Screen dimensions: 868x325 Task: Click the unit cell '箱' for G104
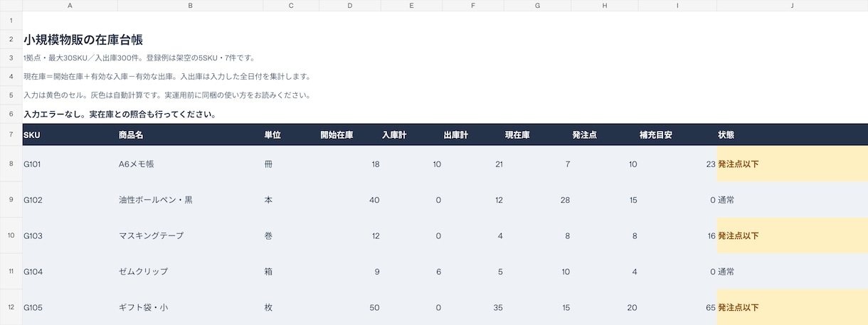pyautogui.click(x=291, y=271)
